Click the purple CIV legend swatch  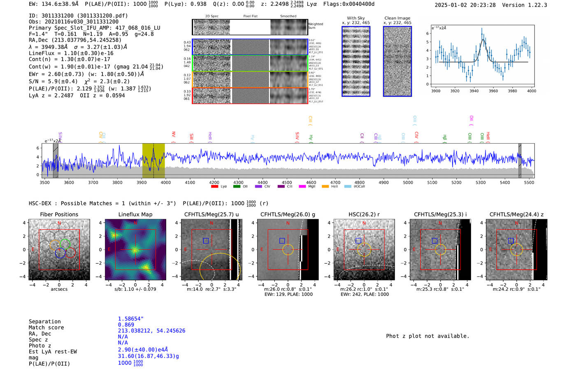[258, 186]
